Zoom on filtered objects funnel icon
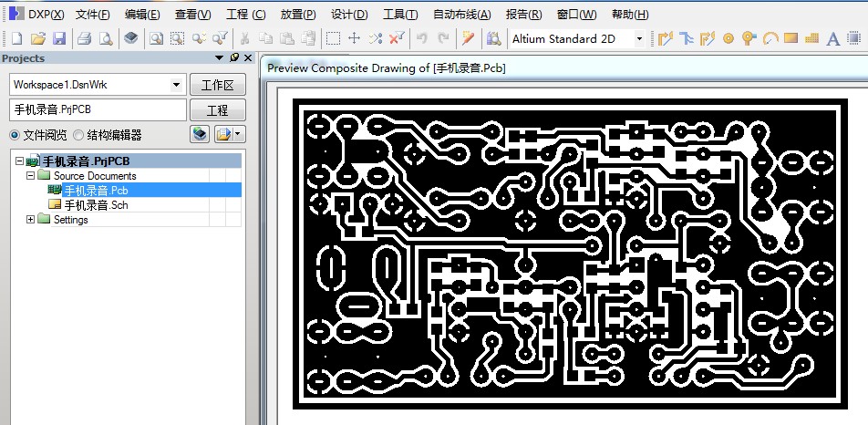868x425 pixels. (220, 38)
